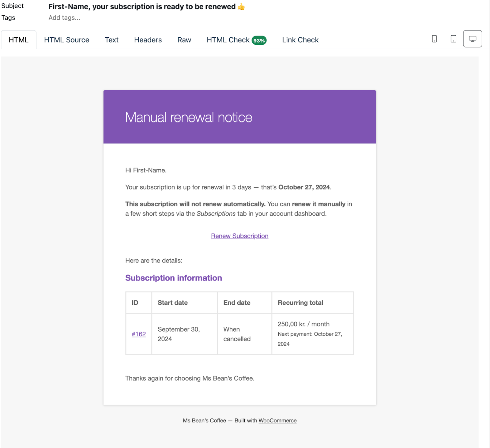Click the thumbs-up emoji in subject
This screenshot has width=490, height=448.
click(242, 6)
